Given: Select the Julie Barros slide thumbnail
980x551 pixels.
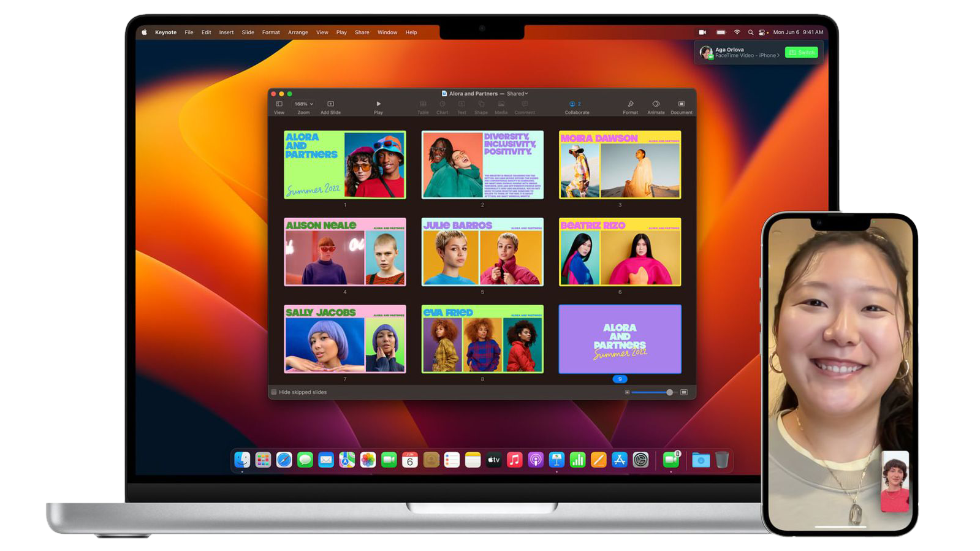Looking at the screenshot, I should coord(482,252).
